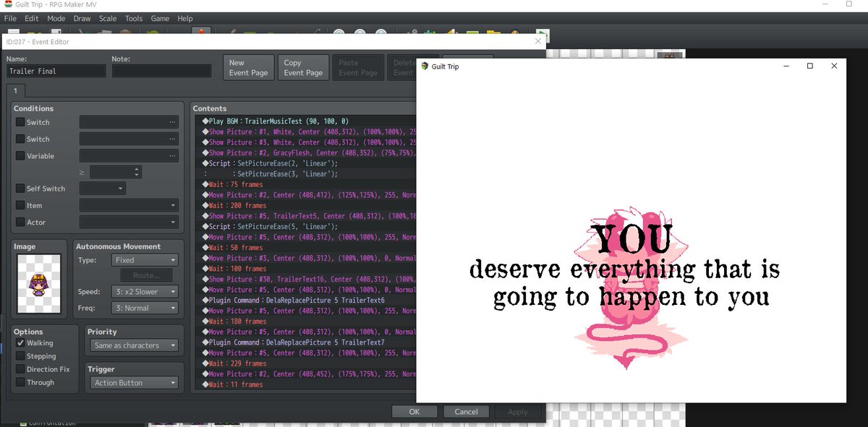Open the Speed dropdown showing 3: x2 Slower
Viewport: 868px width, 427px height.
(145, 292)
